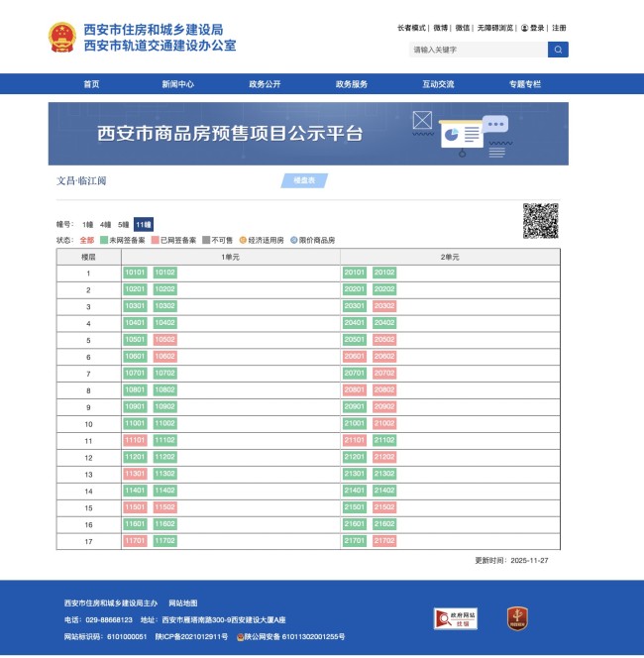Enable 无障碍浏览 mode
Viewport: 644px width, 658px height.
pos(495,28)
